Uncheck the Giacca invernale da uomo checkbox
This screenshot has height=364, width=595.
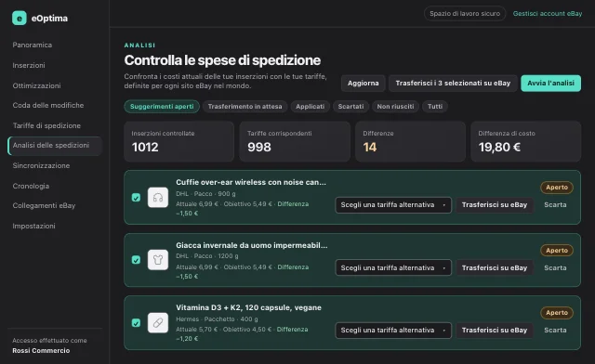click(x=136, y=260)
